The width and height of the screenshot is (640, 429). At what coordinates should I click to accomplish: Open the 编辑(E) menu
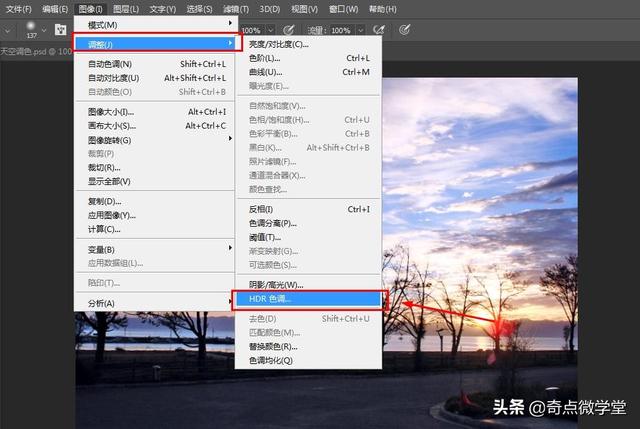(x=55, y=9)
